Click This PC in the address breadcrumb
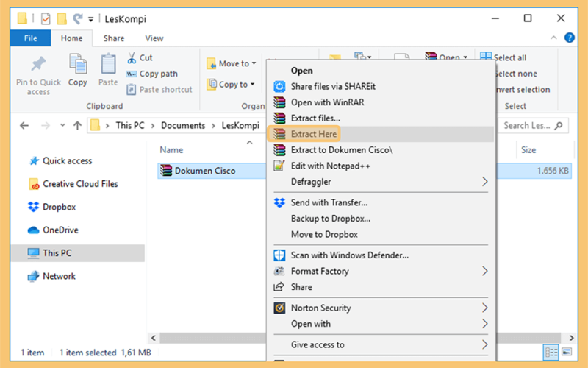The image size is (588, 368). click(130, 125)
